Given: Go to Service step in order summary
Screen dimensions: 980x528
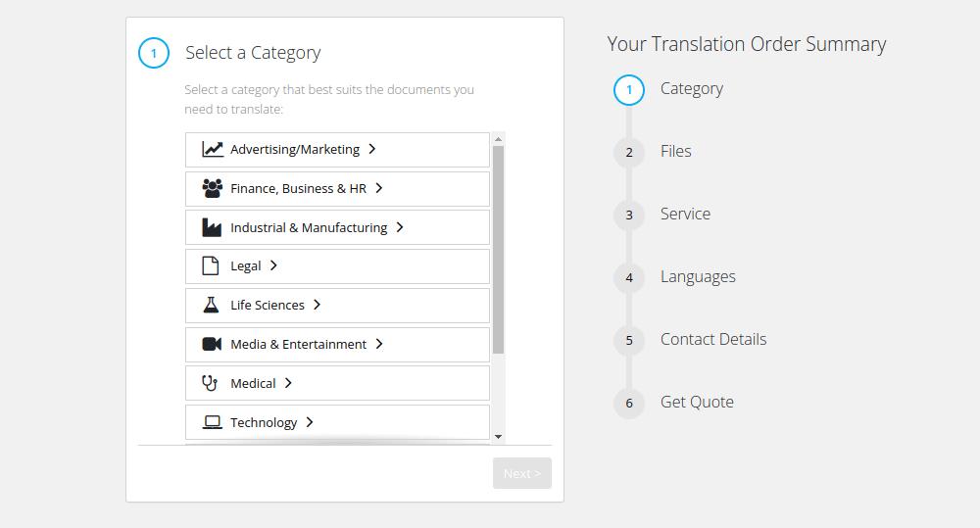Looking at the screenshot, I should coord(686,214).
